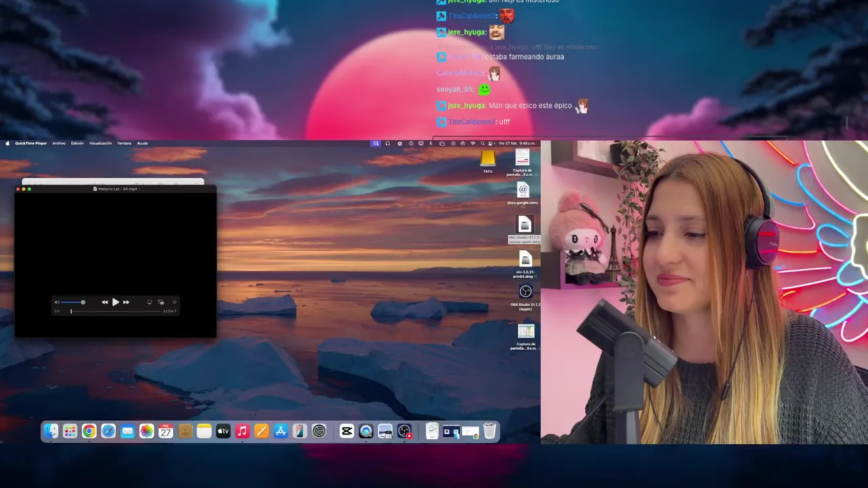This screenshot has width=868, height=488.
Task: Open the documents stack in the Dock
Action: (432, 431)
